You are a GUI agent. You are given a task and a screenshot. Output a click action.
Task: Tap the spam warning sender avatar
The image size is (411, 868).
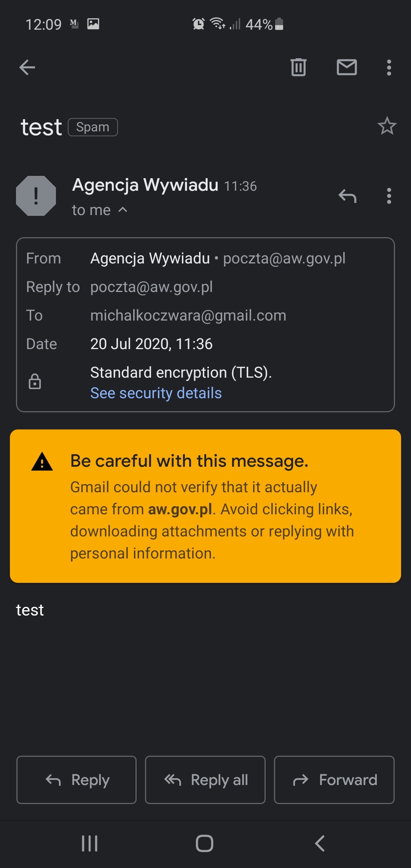36,196
